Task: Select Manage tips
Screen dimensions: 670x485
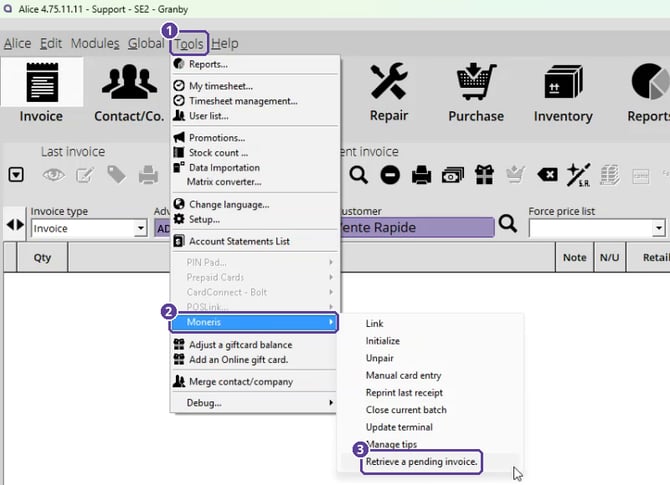Action: (430, 444)
